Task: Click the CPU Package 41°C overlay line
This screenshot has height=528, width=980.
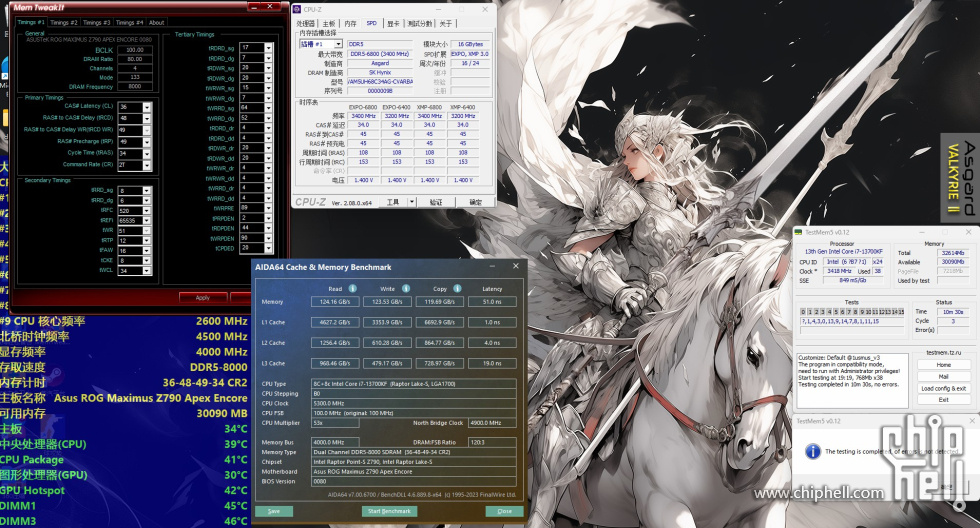Action: coord(124,460)
